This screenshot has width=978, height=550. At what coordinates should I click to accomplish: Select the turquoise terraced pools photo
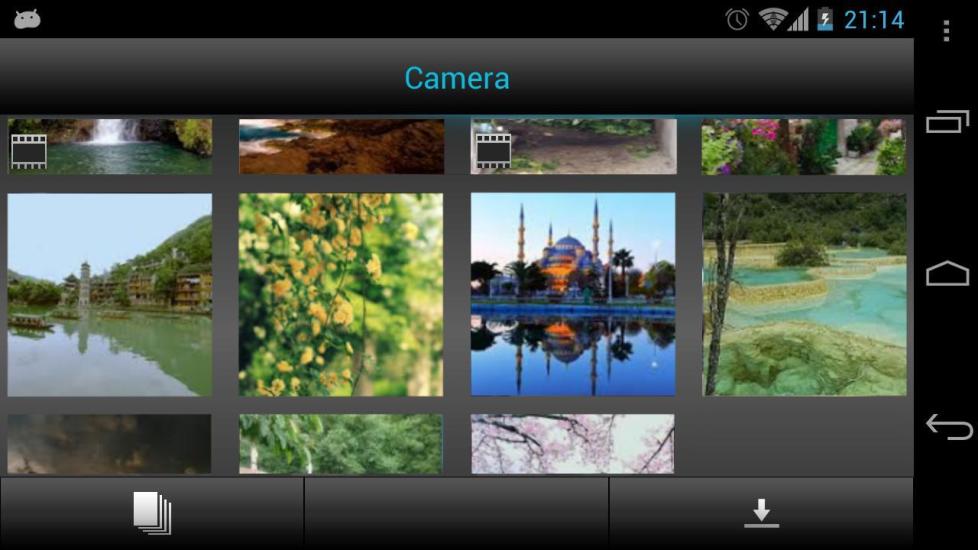(x=805, y=294)
